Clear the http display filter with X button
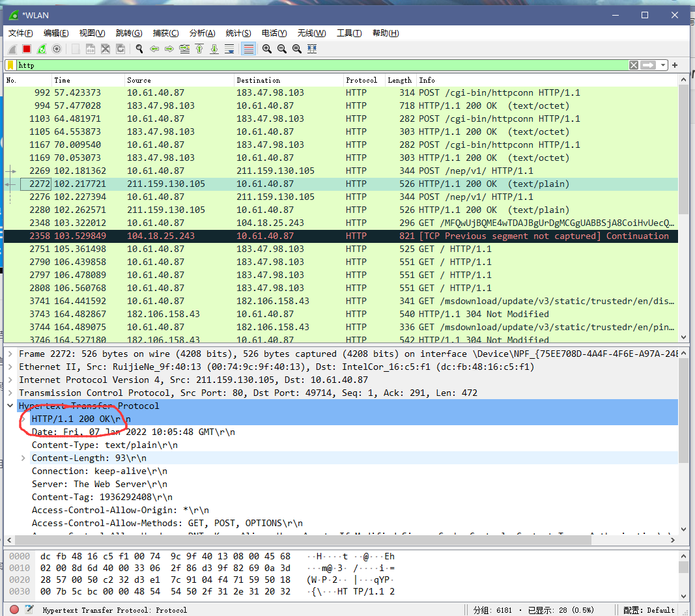 [635, 65]
